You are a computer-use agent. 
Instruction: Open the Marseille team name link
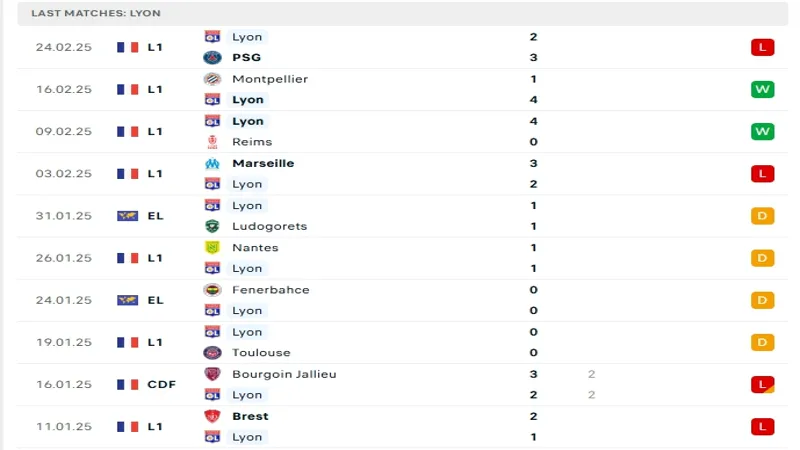[263, 163]
